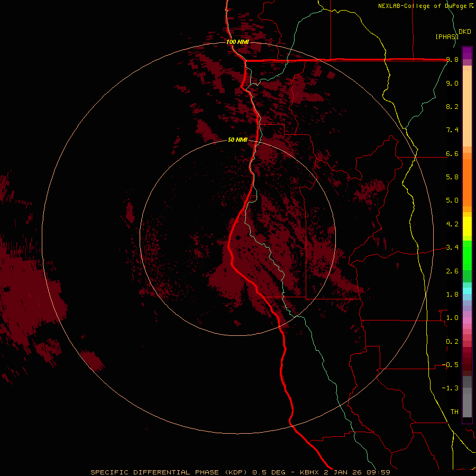
Task: Click the 50 NMI range ring label
Action: 237,140
